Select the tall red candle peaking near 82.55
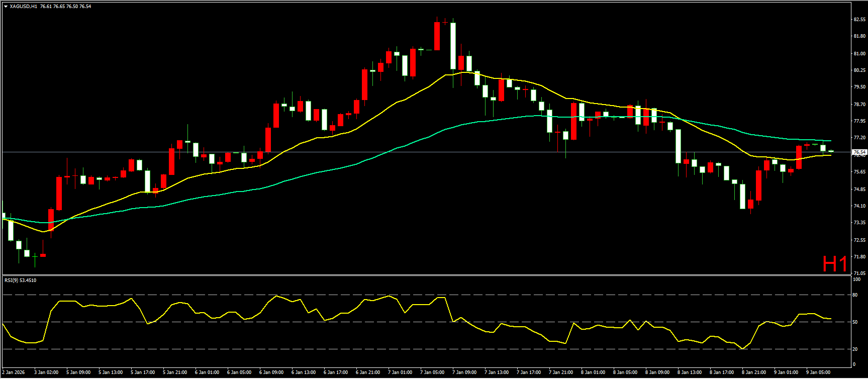868x379 pixels. coord(437,36)
